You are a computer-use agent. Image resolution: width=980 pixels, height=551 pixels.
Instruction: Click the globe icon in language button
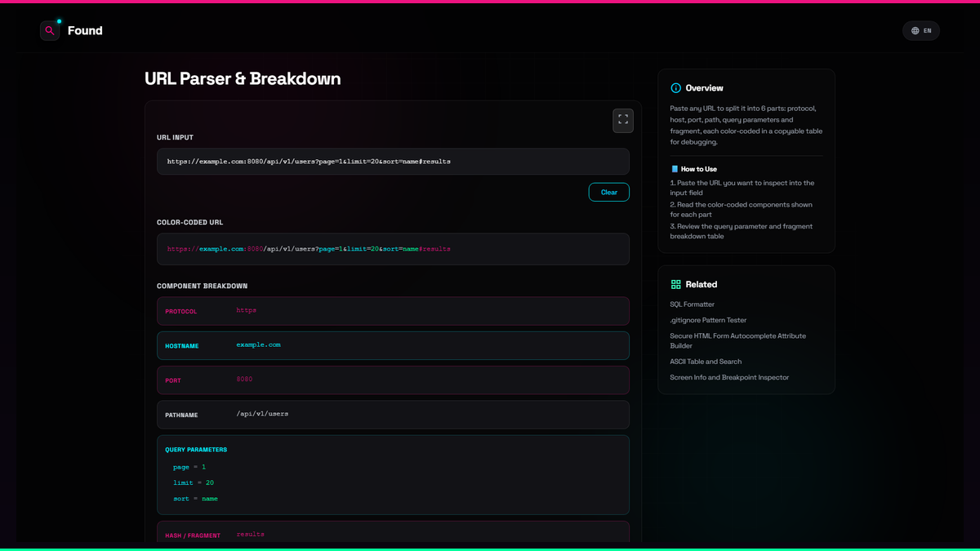click(915, 31)
